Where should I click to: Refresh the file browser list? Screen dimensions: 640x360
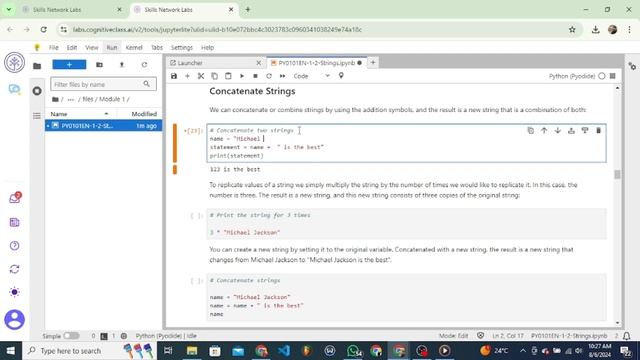(x=144, y=64)
